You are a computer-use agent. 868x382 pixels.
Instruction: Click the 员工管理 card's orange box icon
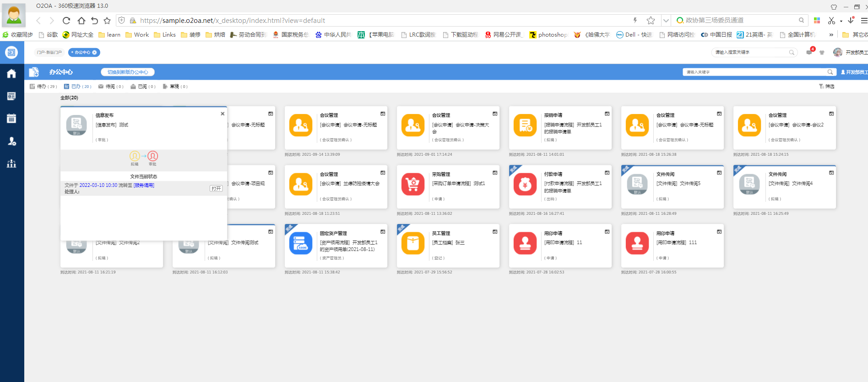(x=413, y=243)
